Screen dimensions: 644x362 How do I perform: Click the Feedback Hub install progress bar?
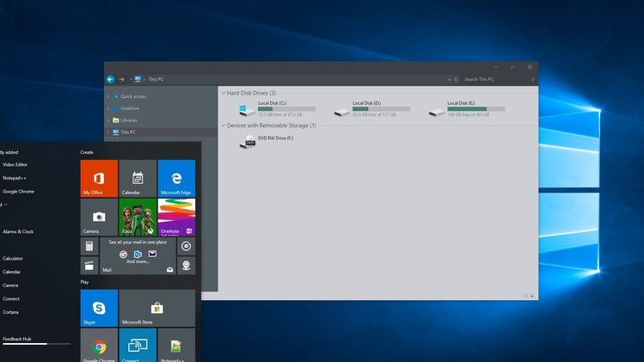tap(37, 344)
